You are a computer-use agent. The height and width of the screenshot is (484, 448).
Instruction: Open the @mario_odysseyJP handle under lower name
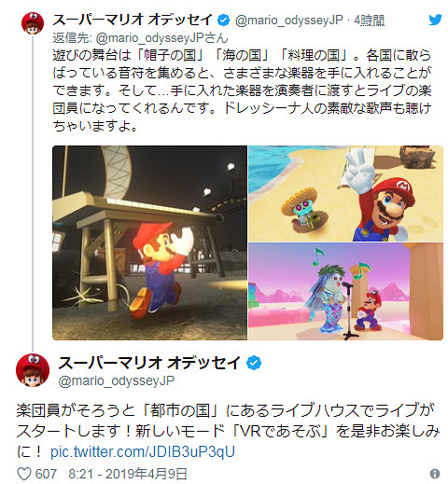[117, 380]
